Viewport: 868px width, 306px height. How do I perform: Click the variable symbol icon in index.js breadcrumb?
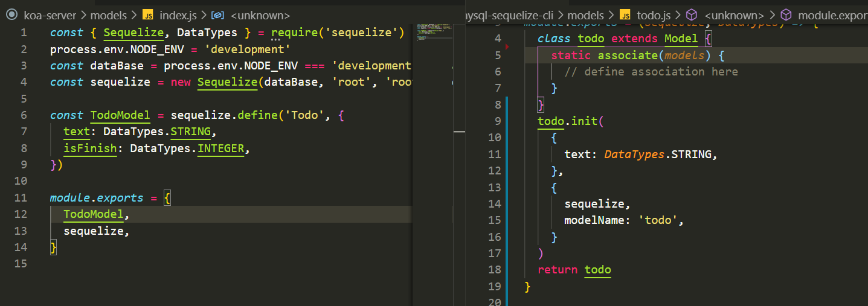tap(217, 15)
